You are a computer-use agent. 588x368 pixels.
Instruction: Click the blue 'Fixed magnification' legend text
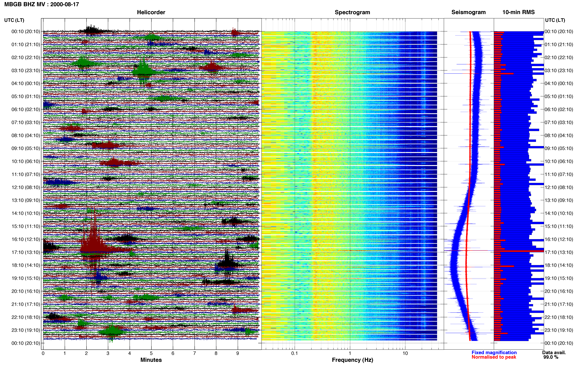point(494,352)
